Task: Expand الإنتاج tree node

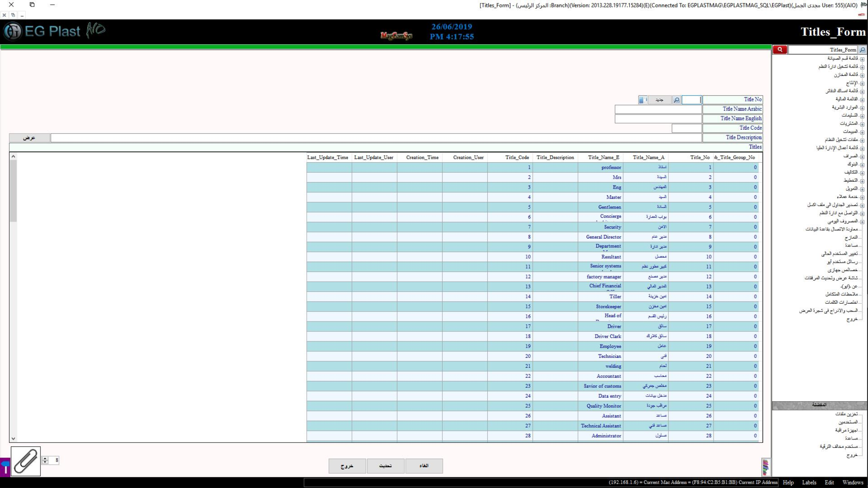Action: coord(862,83)
